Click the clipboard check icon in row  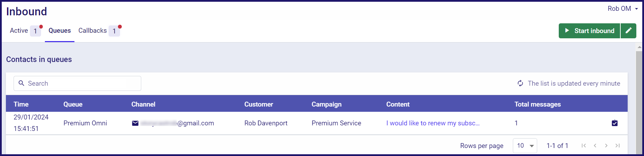pos(615,123)
